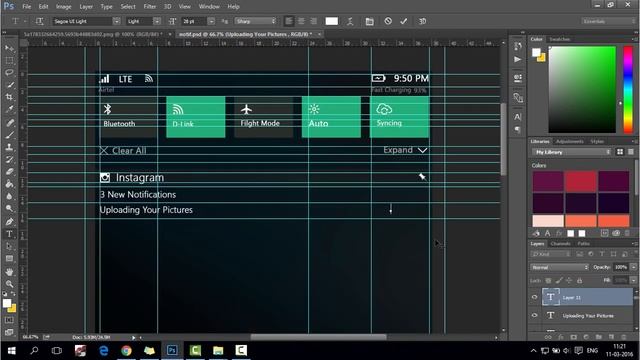Open the Essentials workspace dropdown
The width and height of the screenshot is (640, 360).
608,21
